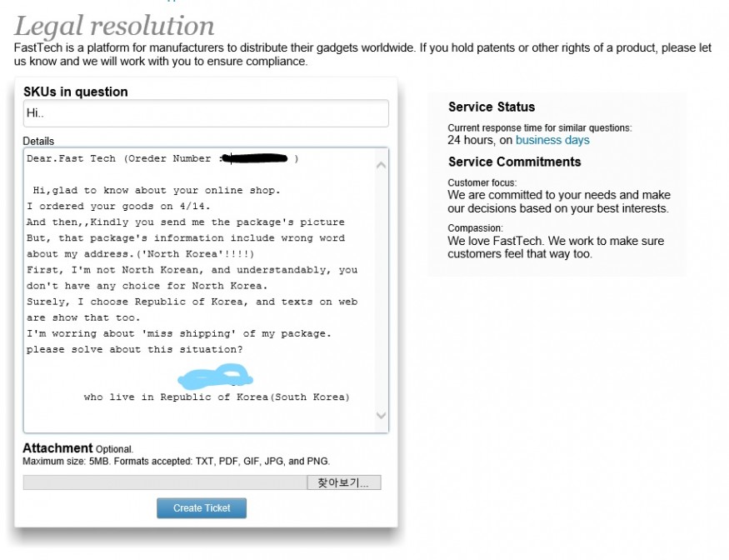Screen dimensions: 729x560
Task: Click the Attachment label
Action: click(x=57, y=448)
